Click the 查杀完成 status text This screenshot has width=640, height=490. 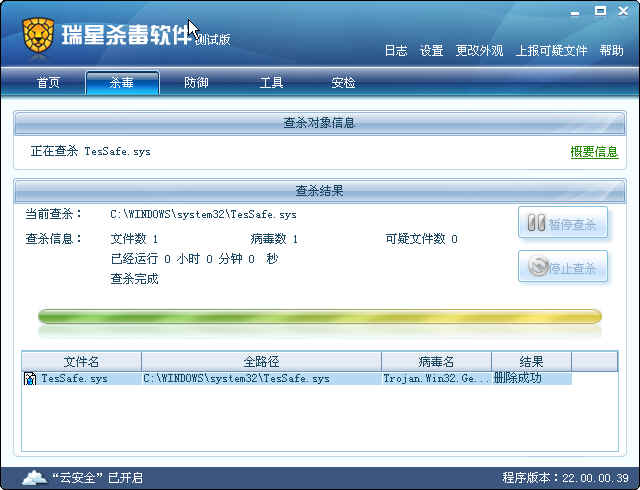tap(134, 279)
